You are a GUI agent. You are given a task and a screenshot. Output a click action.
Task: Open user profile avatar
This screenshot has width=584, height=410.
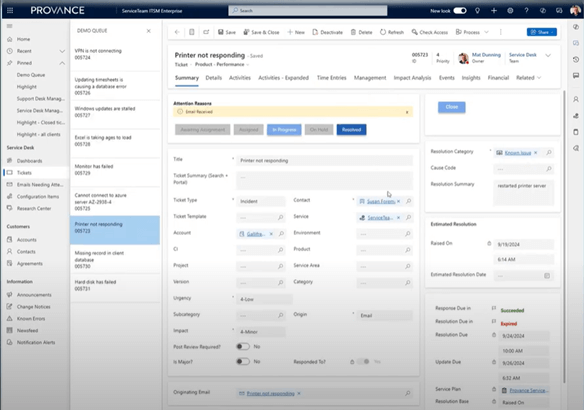[x=575, y=10]
